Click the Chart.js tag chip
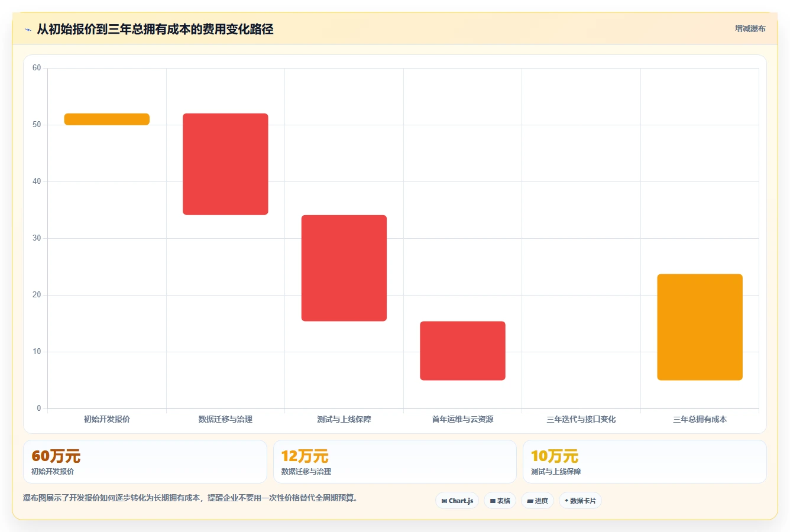The image size is (790, 532). (457, 501)
